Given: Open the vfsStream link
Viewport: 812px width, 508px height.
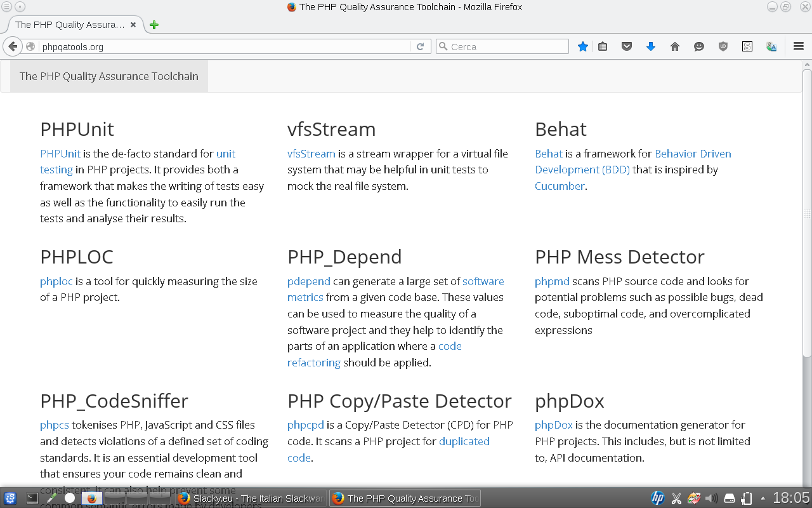Looking at the screenshot, I should coord(311,154).
